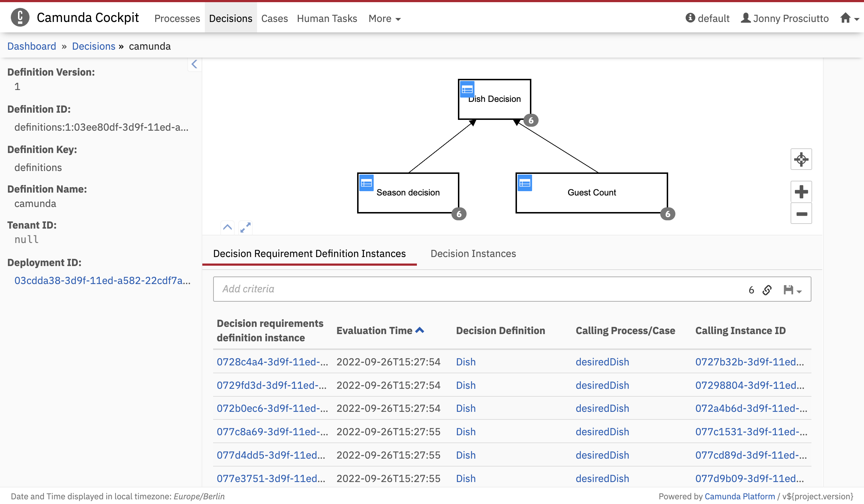864x504 pixels.
Task: Open Dish Decision table icon
Action: tap(467, 89)
